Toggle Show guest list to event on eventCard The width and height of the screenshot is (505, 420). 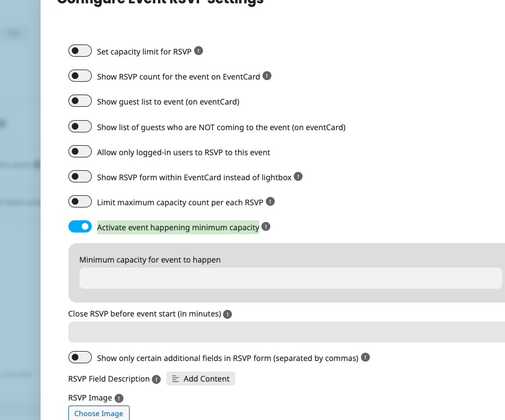[80, 101]
